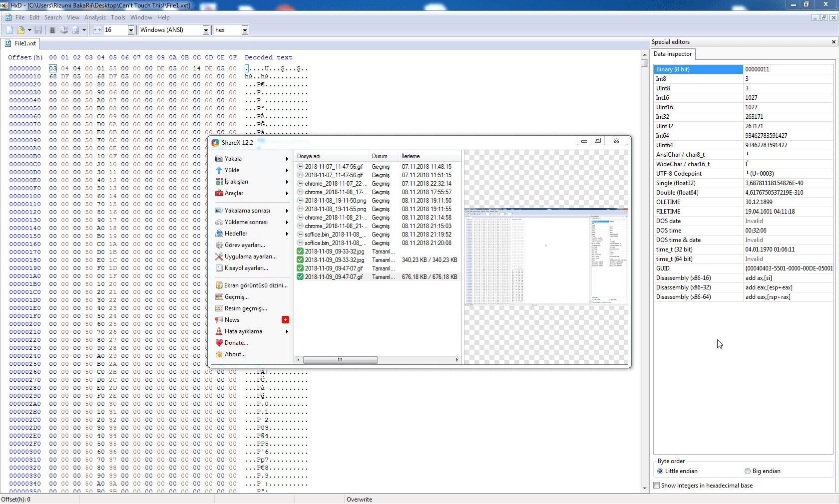Click the Kısayol ayarları icon
Viewport: 839px width, 504px height.
point(219,268)
